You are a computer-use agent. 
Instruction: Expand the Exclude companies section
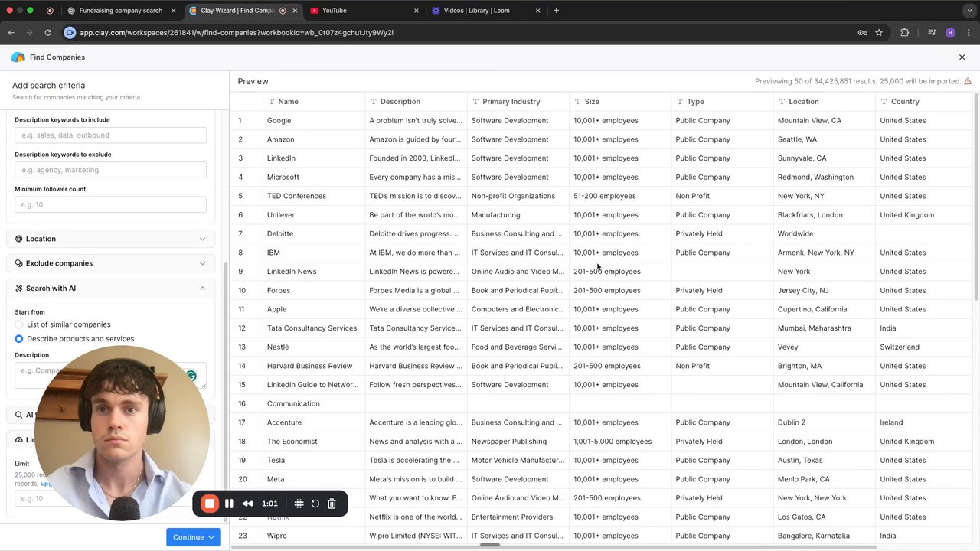[x=110, y=263]
